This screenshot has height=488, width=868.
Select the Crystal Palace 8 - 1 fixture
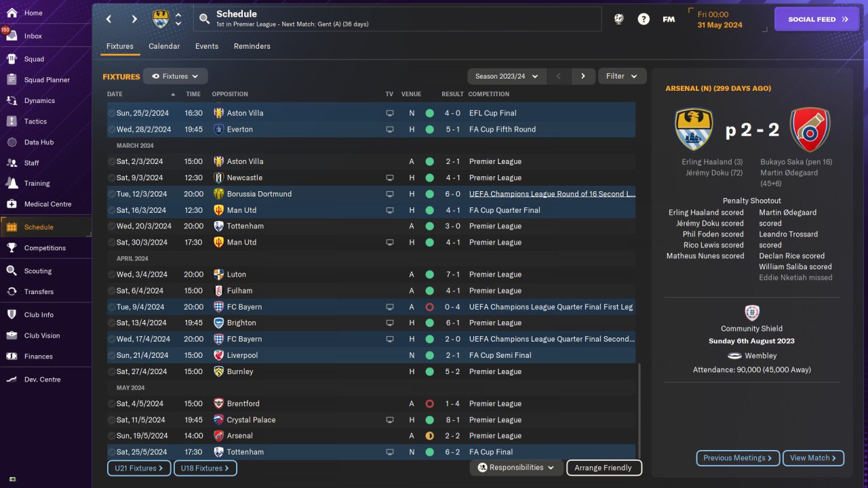coord(371,420)
